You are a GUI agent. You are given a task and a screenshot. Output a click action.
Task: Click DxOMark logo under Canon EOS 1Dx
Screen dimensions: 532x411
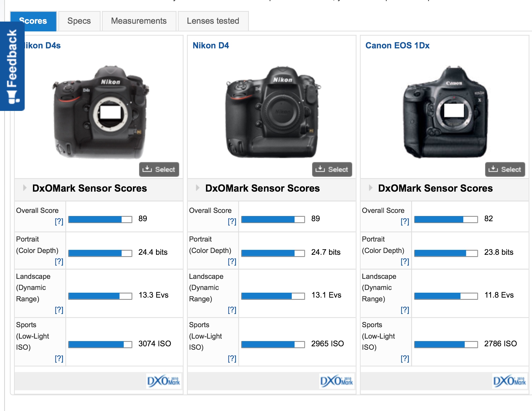(x=509, y=381)
